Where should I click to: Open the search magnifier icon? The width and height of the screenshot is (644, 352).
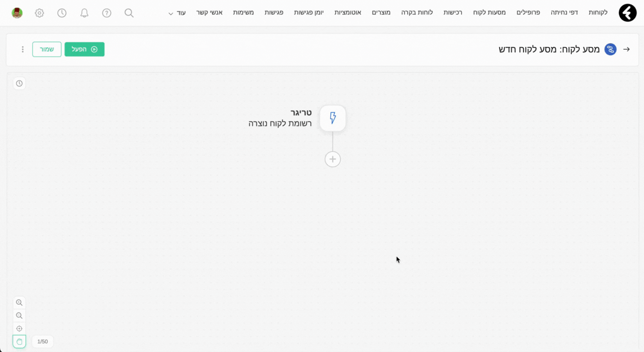pyautogui.click(x=129, y=13)
